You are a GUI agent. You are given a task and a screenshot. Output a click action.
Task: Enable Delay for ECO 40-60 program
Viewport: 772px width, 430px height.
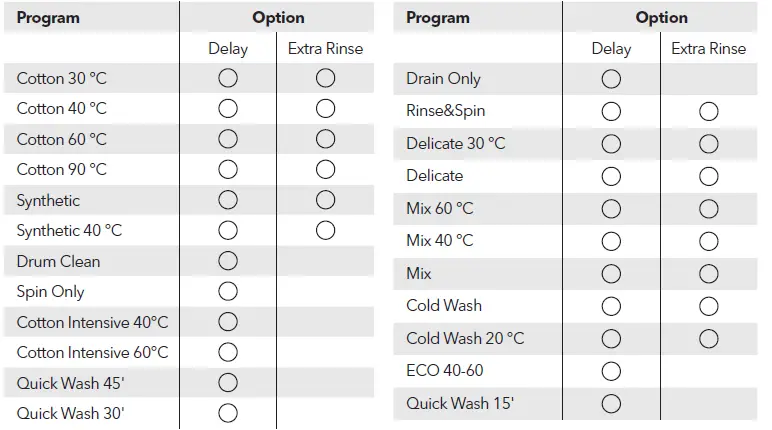tap(611, 371)
